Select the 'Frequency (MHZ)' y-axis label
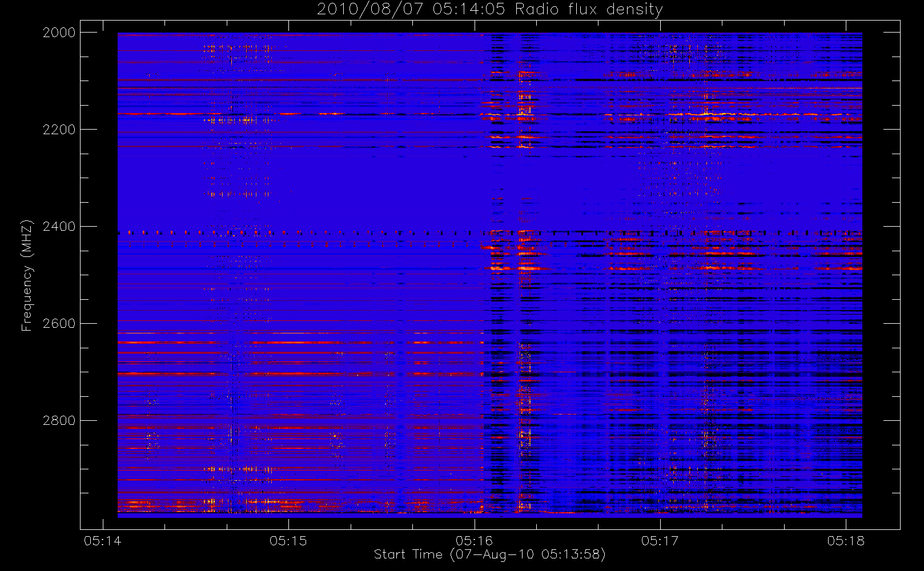Image resolution: width=924 pixels, height=571 pixels. [x=27, y=275]
